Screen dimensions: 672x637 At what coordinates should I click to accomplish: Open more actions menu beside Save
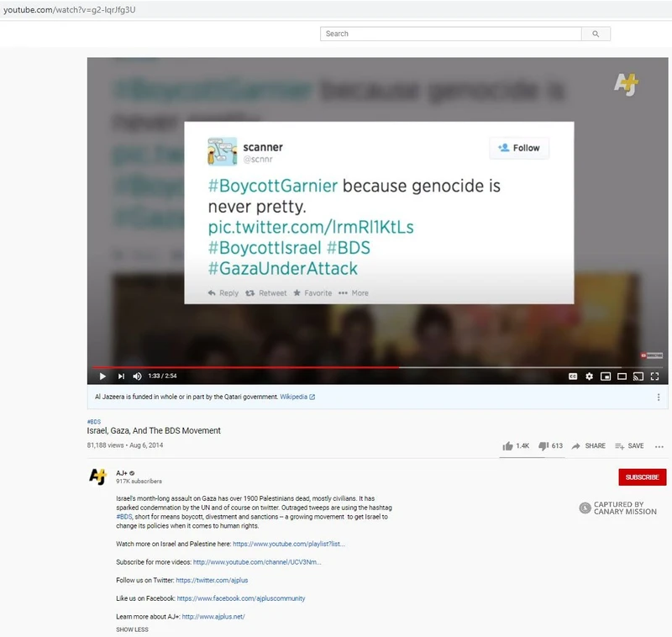[x=658, y=446]
